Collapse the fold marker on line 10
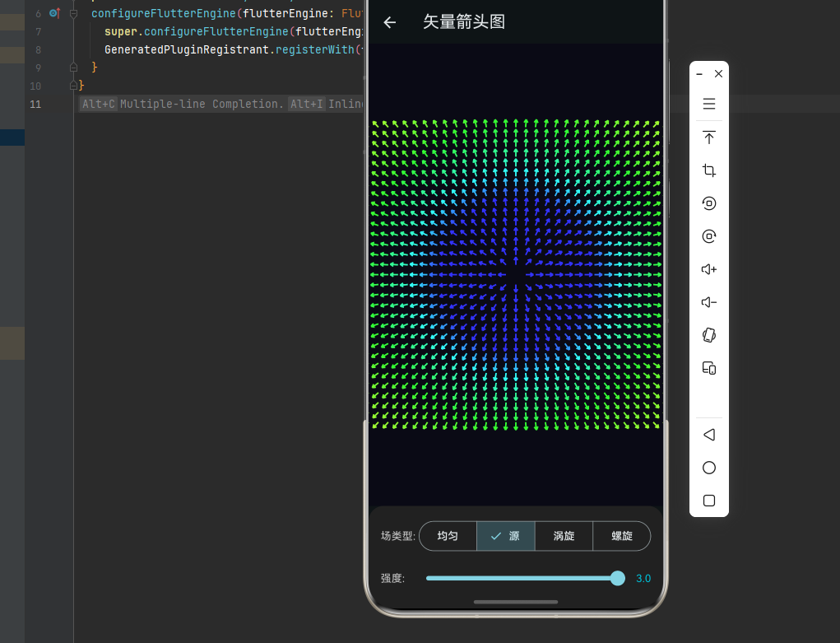Viewport: 840px width, 643px height. pyautogui.click(x=74, y=86)
